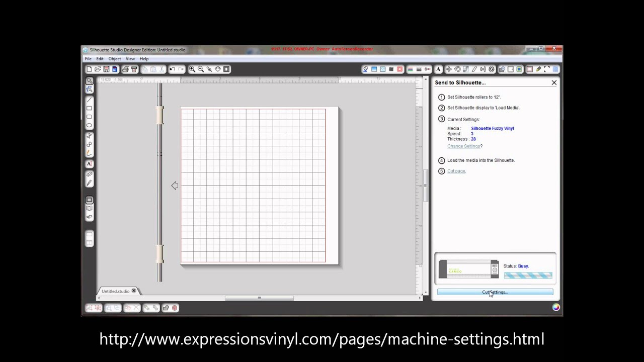Click the scissors cut style icon
The width and height of the screenshot is (644, 362).
point(427,69)
